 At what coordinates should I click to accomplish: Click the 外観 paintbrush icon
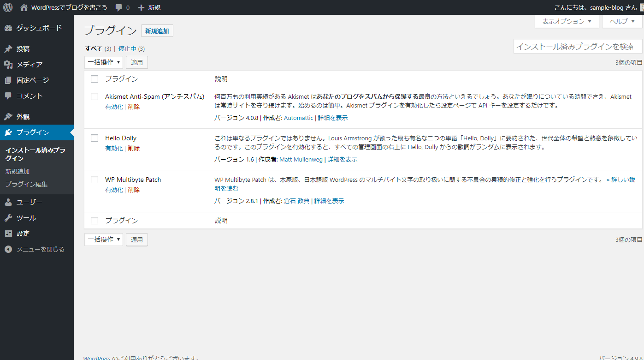click(x=8, y=117)
